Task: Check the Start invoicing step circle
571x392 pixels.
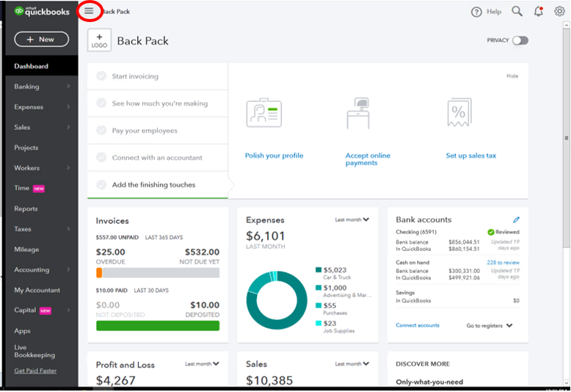Action: (x=101, y=76)
